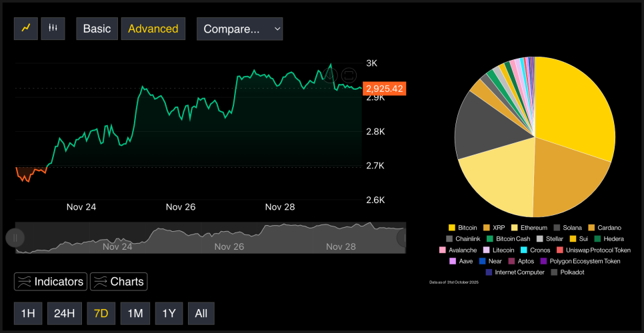The image size is (644, 333).
Task: Show the 1M time range
Action: tap(135, 314)
